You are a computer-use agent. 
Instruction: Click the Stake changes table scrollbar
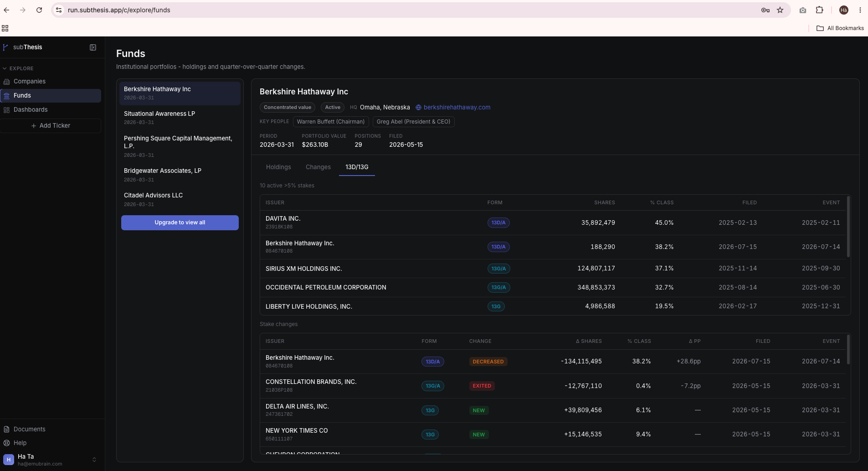pyautogui.click(x=848, y=350)
